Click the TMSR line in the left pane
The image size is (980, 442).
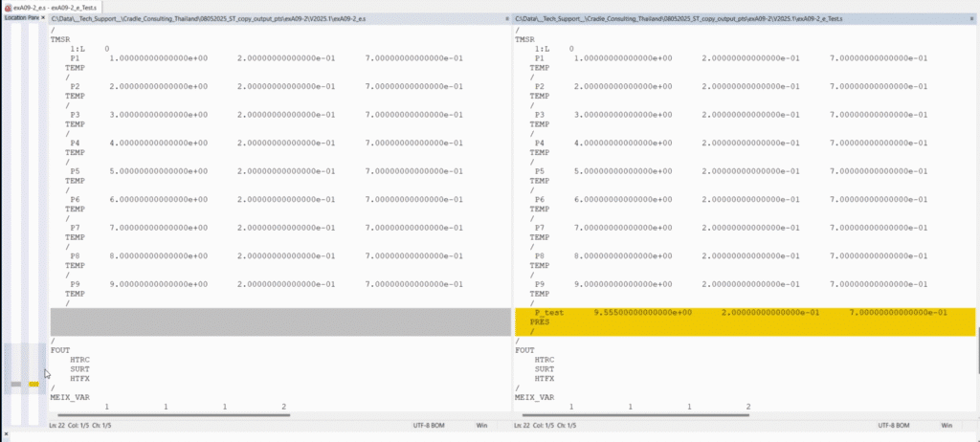pyautogui.click(x=60, y=39)
